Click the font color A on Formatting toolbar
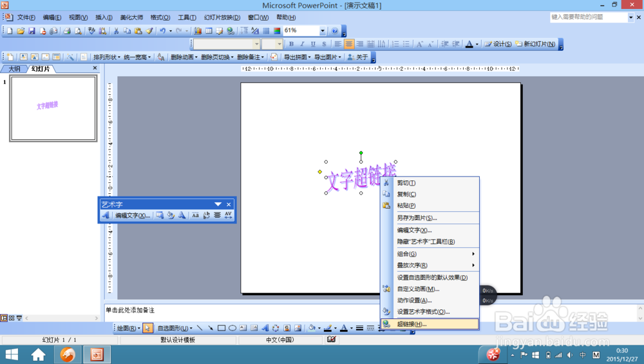The width and height of the screenshot is (644, 364). coord(469,44)
